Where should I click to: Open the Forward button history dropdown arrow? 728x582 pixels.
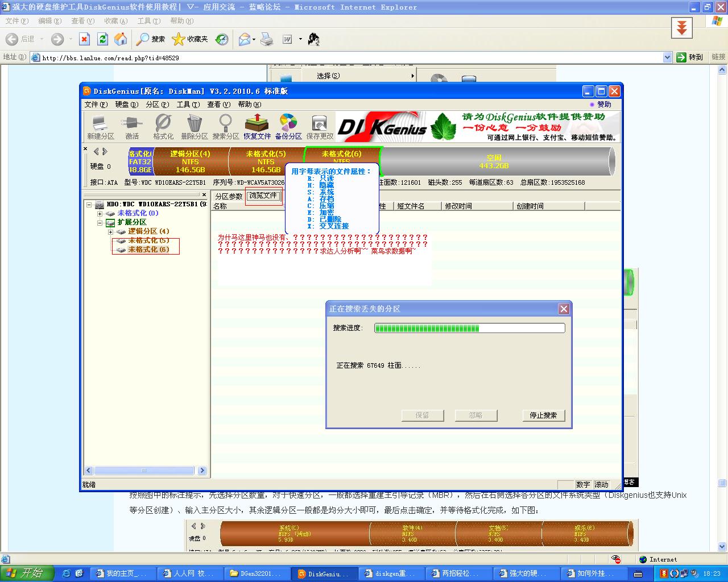tap(71, 39)
